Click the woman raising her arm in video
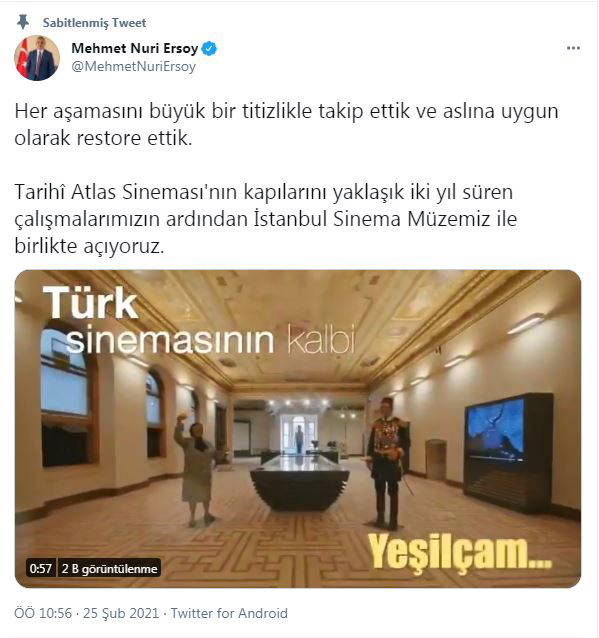Viewport: 599px width, 638px height. click(196, 469)
